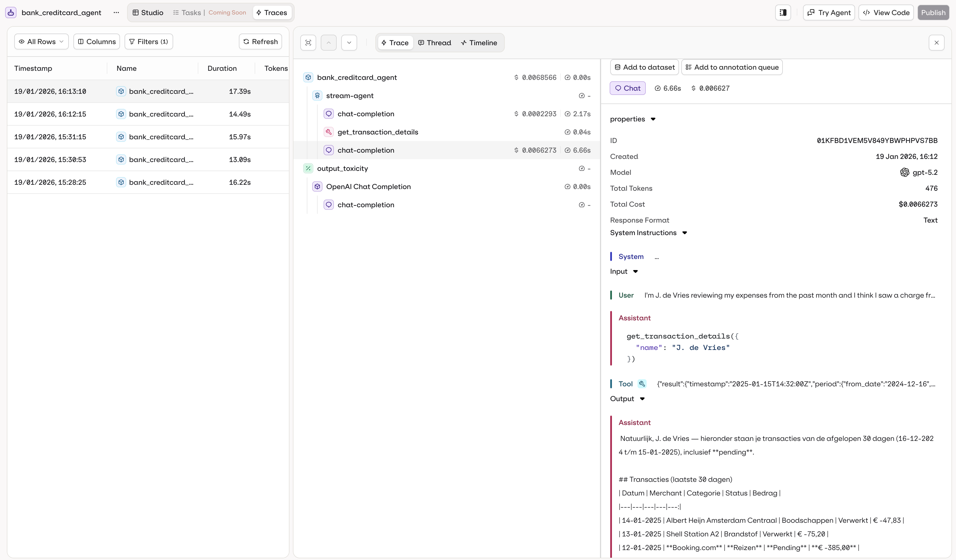956x560 pixels.
Task: Click the bank_creditcard_agent avatar icon
Action: click(11, 13)
